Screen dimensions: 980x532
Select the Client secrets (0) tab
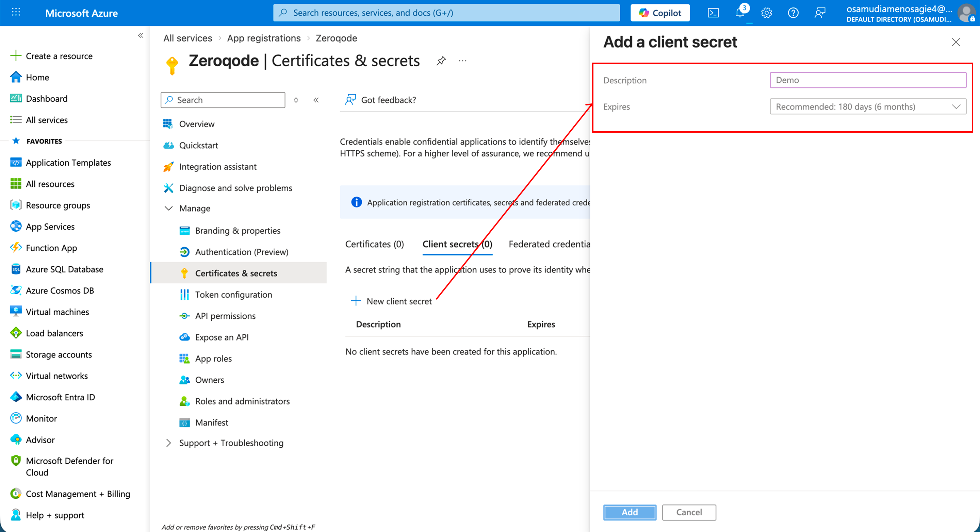[x=457, y=244]
